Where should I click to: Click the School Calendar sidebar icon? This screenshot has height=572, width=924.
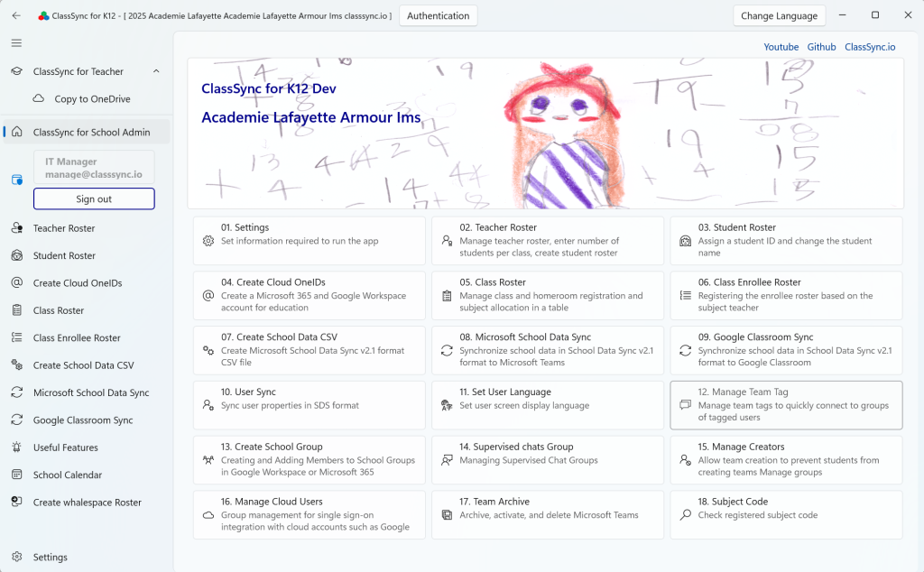(x=17, y=475)
